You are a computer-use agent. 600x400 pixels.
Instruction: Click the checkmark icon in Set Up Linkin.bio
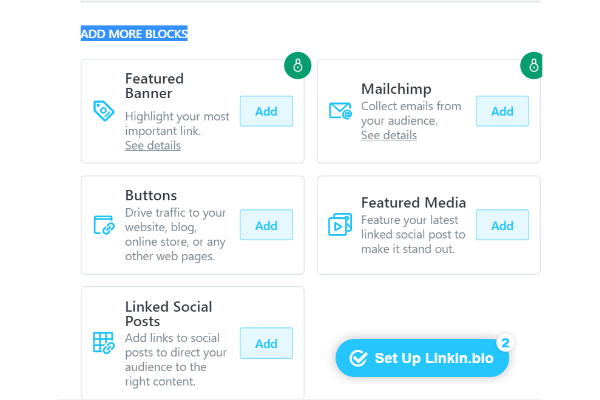point(359,358)
